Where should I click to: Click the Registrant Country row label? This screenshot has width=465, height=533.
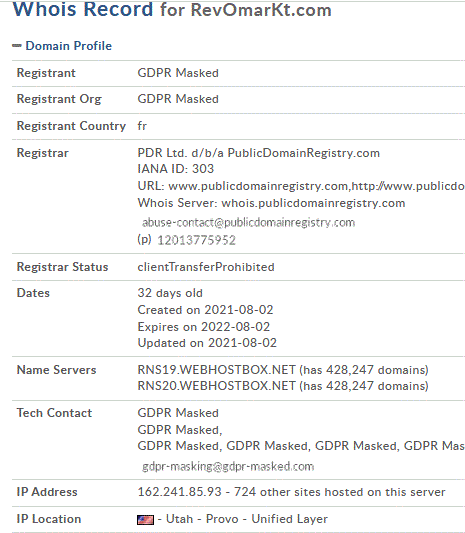click(x=71, y=126)
